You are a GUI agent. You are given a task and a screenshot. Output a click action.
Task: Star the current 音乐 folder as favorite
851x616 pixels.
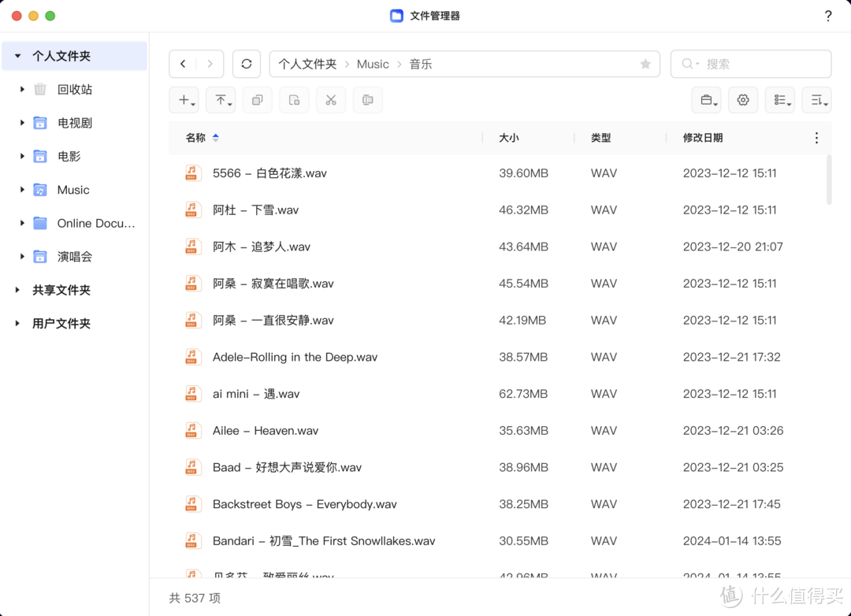(645, 64)
